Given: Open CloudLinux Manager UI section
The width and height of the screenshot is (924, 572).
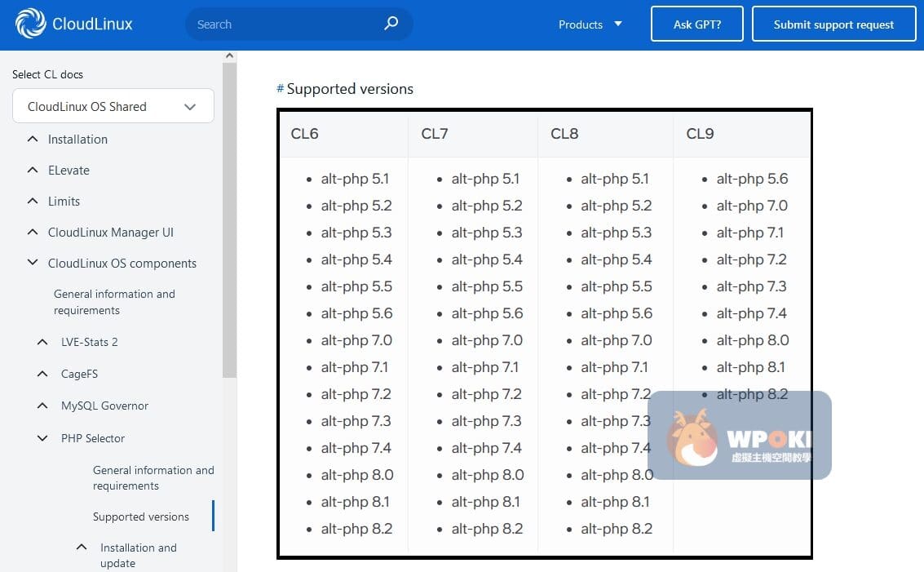Looking at the screenshot, I should (x=110, y=233).
